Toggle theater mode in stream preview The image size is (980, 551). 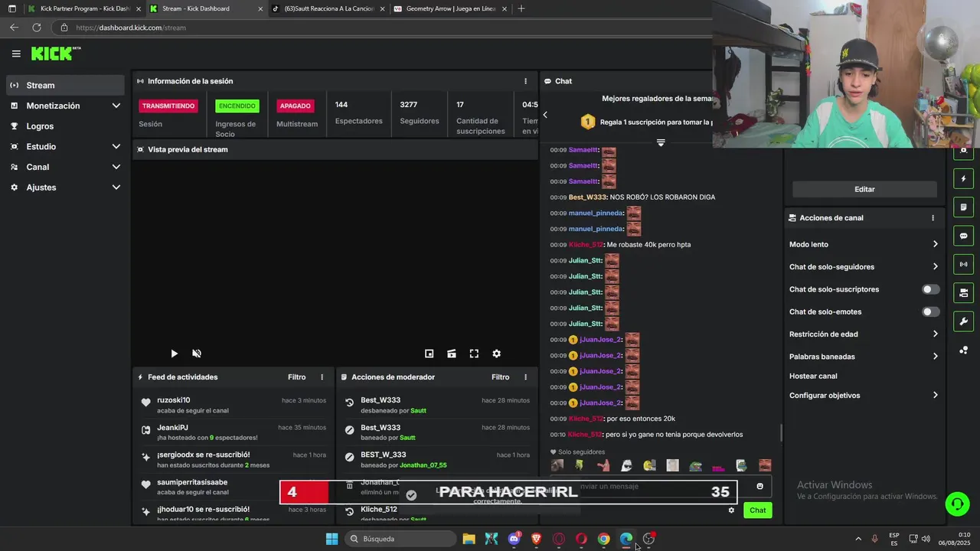point(452,354)
